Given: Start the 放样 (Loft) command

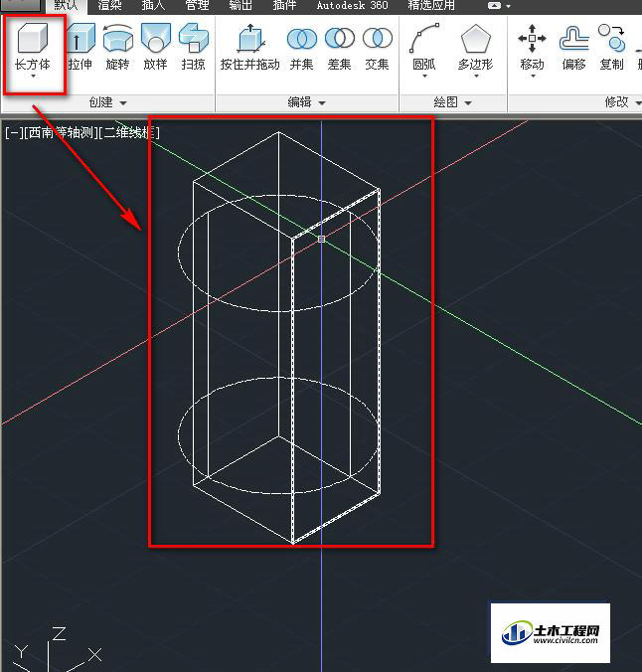Looking at the screenshot, I should (155, 47).
